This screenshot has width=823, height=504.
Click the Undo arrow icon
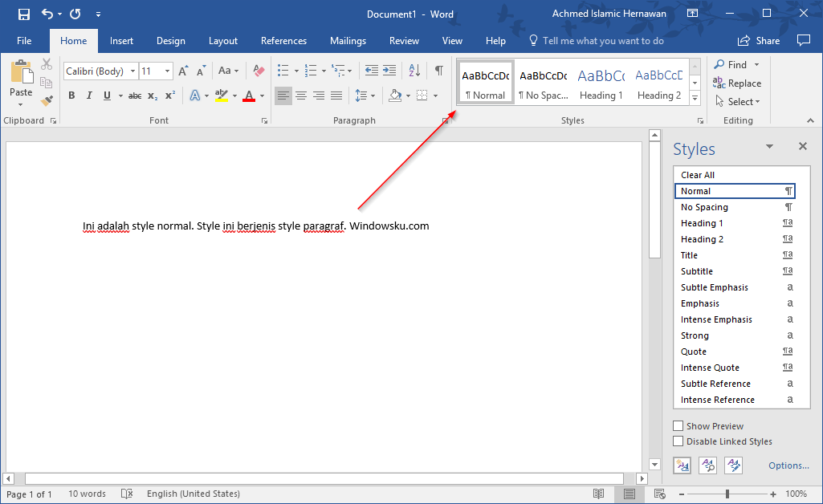click(x=47, y=14)
